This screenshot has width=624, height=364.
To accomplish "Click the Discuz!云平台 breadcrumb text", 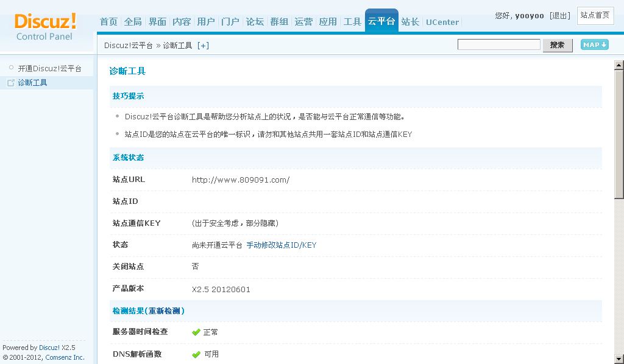I will point(129,46).
